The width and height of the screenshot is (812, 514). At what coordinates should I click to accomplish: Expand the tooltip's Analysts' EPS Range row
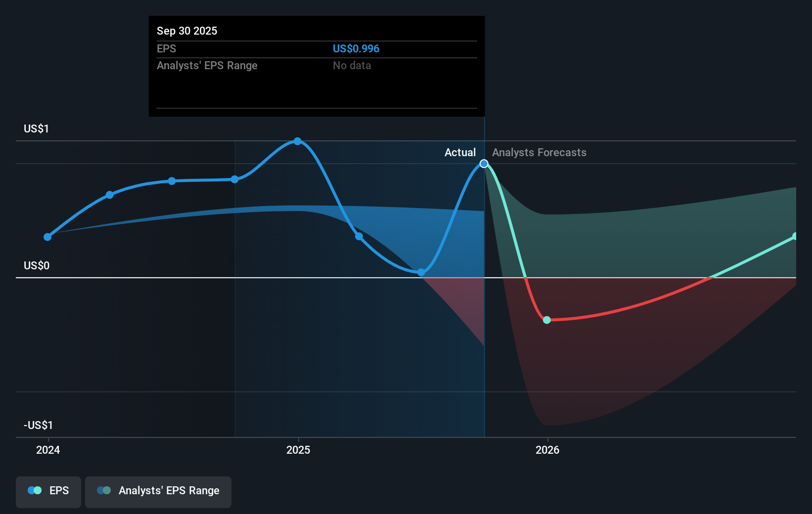(207, 65)
